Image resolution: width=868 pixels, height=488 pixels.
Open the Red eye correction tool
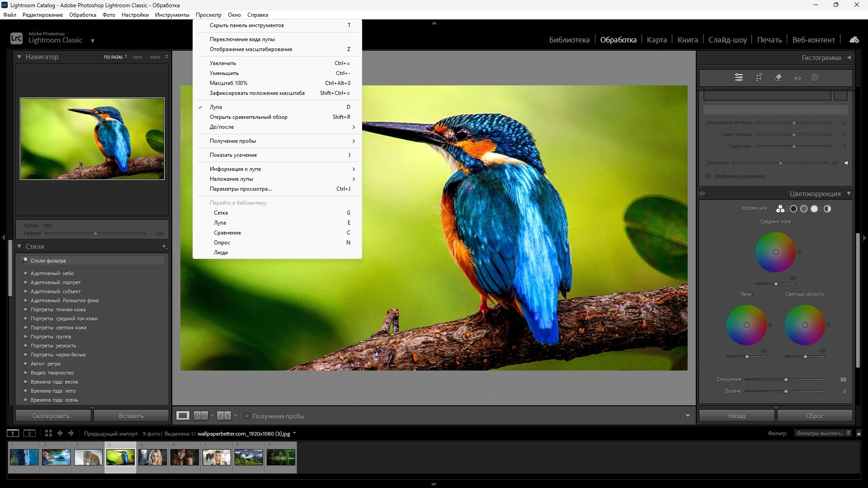click(797, 77)
